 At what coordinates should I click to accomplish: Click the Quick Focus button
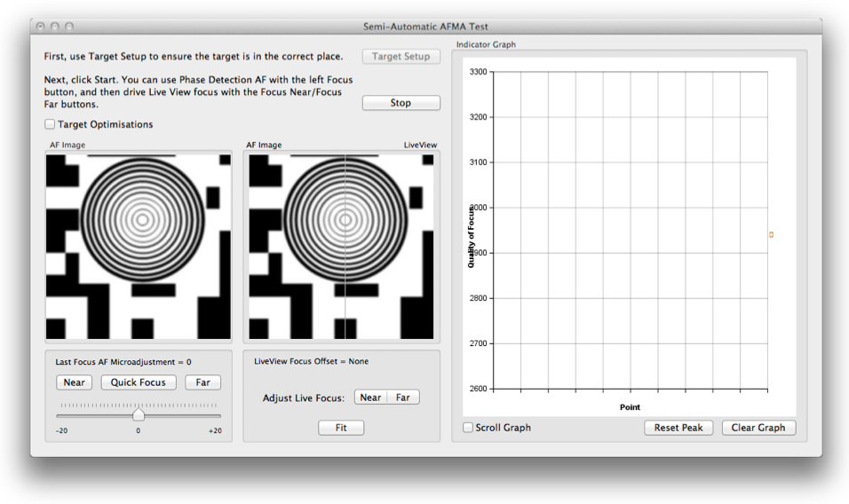(139, 383)
